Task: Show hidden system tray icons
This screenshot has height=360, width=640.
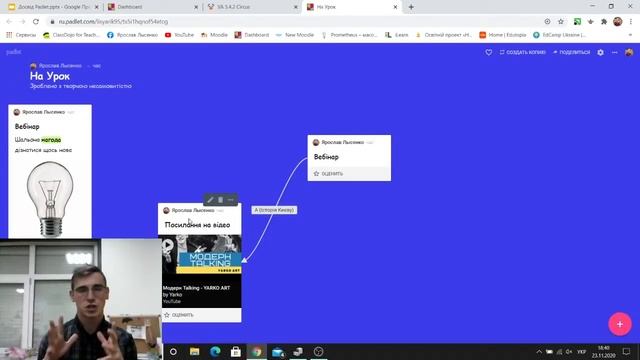Action: (539, 351)
